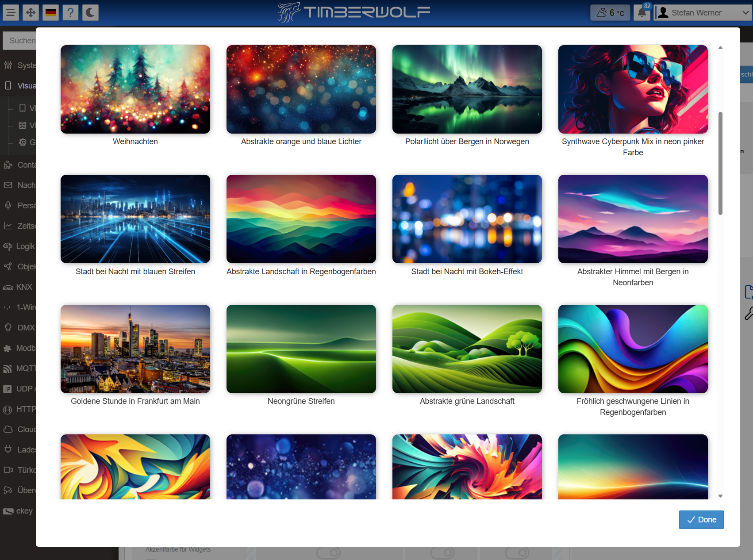The image size is (753, 560).
Task: Click the move/arrange arrows icon
Action: click(31, 12)
